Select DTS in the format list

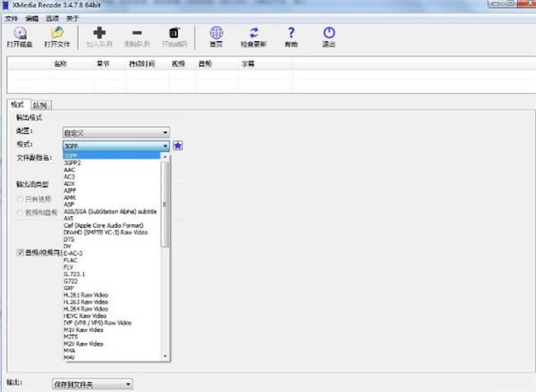click(112, 239)
